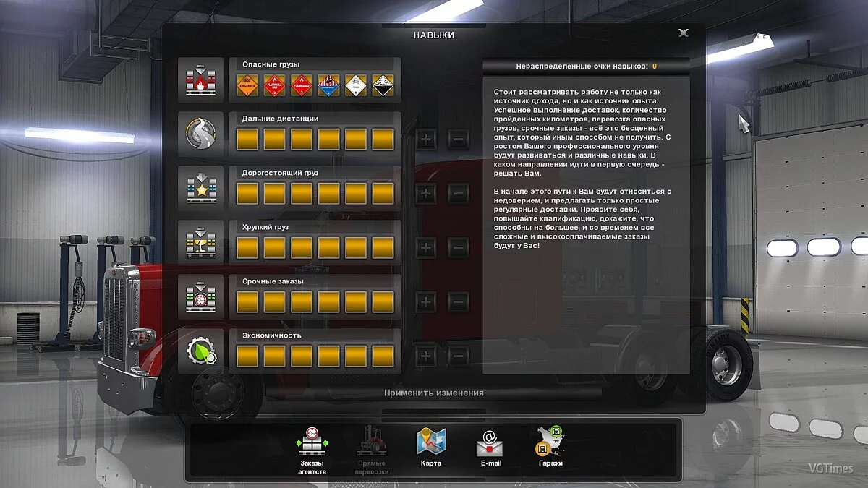The image size is (868, 488).
Task: Select the Опасные грузы hazmat skill icon
Action: (200, 80)
